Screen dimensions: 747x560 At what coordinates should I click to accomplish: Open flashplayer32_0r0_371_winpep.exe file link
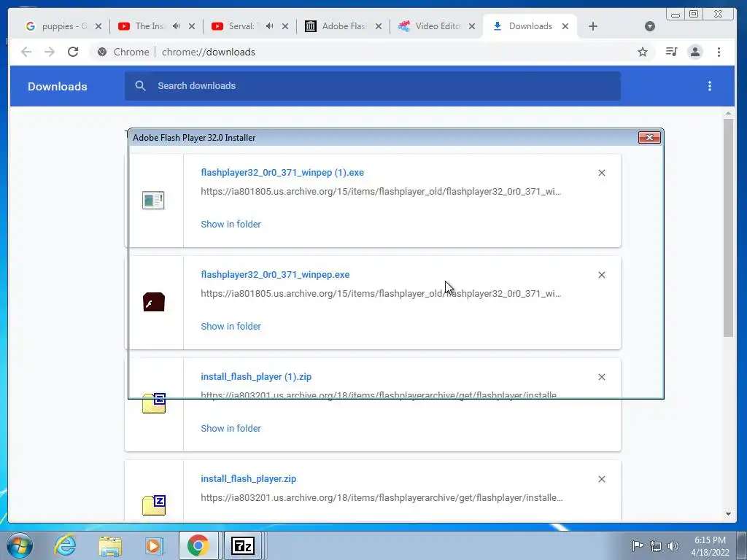(x=275, y=275)
